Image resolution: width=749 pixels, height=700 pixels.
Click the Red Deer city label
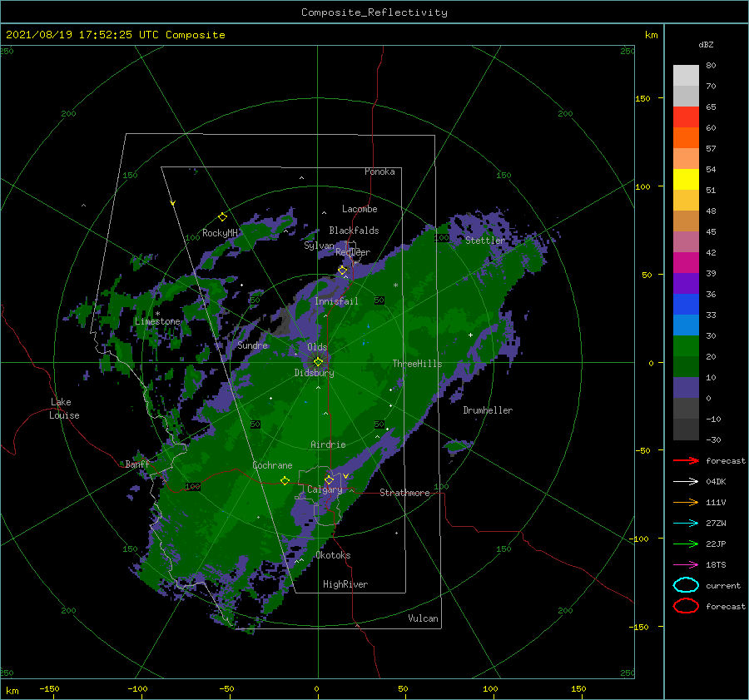(353, 252)
